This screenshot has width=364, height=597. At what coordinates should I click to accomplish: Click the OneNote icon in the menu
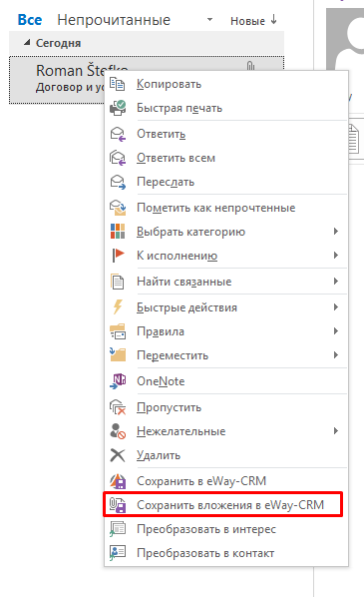117,381
